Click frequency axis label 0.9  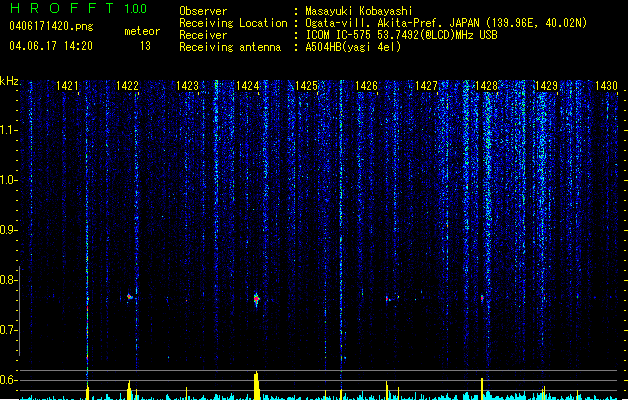9,230
